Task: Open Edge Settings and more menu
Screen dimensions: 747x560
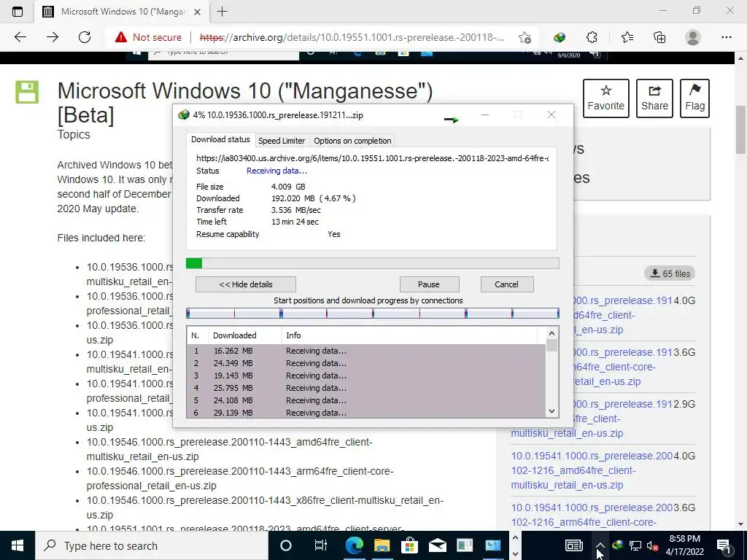Action: click(x=726, y=37)
